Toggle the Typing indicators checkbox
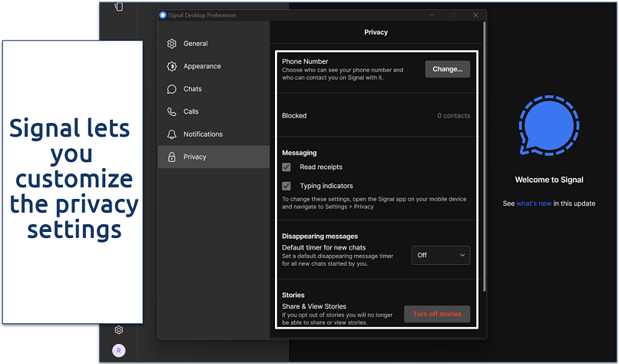The height and width of the screenshot is (364, 619). 286,186
